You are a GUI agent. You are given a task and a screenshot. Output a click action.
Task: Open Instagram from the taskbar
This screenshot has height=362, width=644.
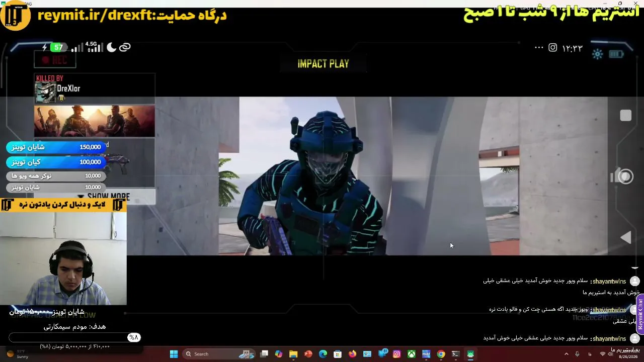click(x=396, y=354)
